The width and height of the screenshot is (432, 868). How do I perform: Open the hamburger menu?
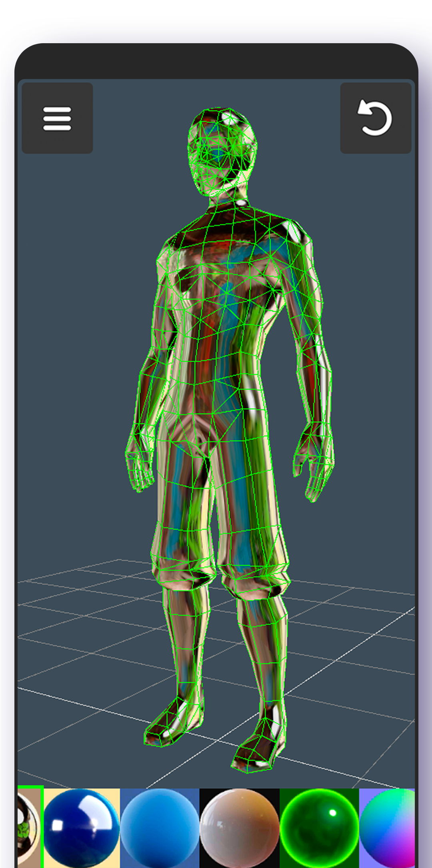tap(57, 118)
